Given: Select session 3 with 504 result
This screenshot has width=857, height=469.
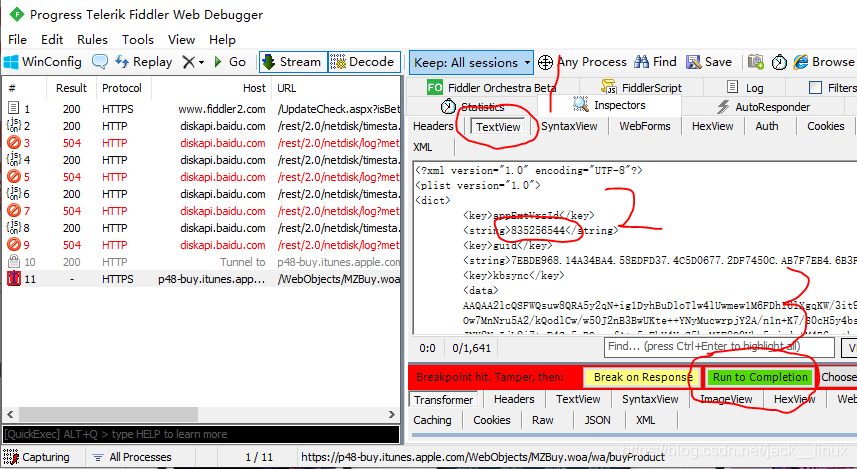Looking at the screenshot, I should pyautogui.click(x=202, y=143).
